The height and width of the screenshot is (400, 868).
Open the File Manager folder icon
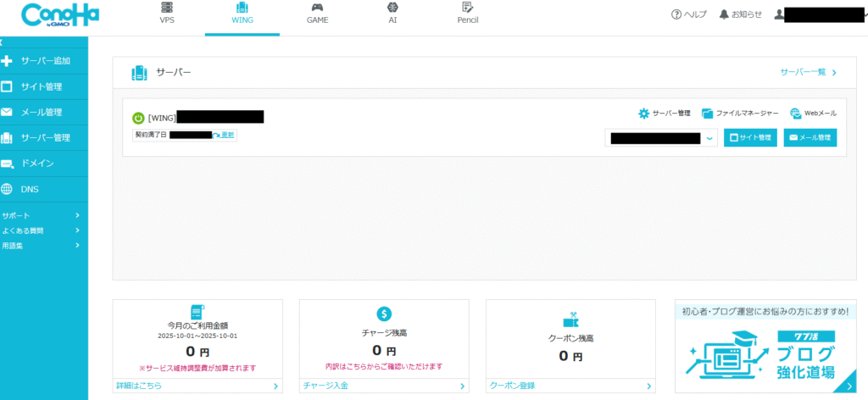click(x=708, y=114)
